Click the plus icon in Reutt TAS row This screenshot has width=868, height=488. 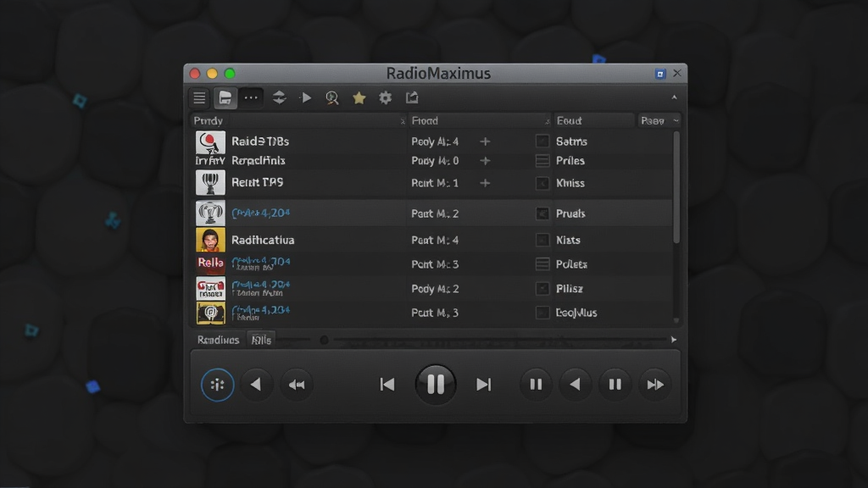point(485,183)
